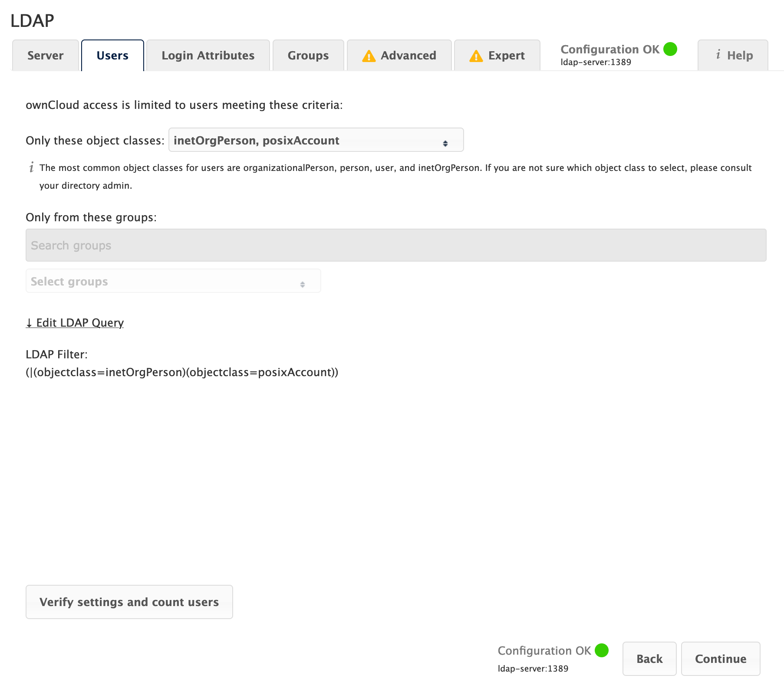The image size is (784, 695).
Task: Click the down arrow beside Edit LDAP Query
Action: 29,322
